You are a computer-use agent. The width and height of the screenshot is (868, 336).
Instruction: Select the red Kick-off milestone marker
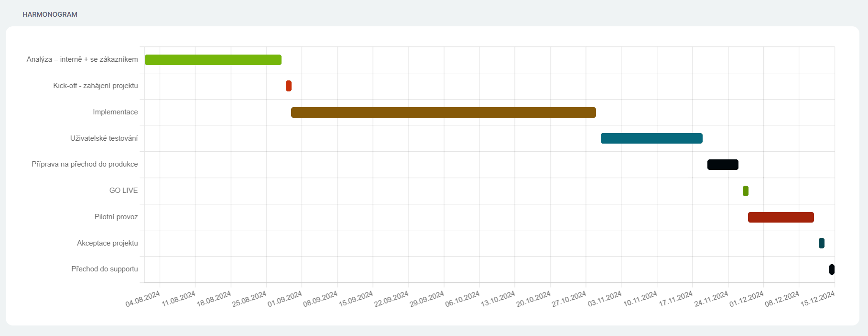(289, 86)
